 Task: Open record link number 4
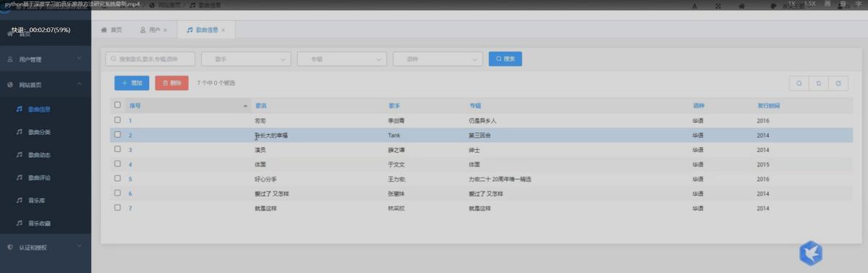click(x=130, y=165)
